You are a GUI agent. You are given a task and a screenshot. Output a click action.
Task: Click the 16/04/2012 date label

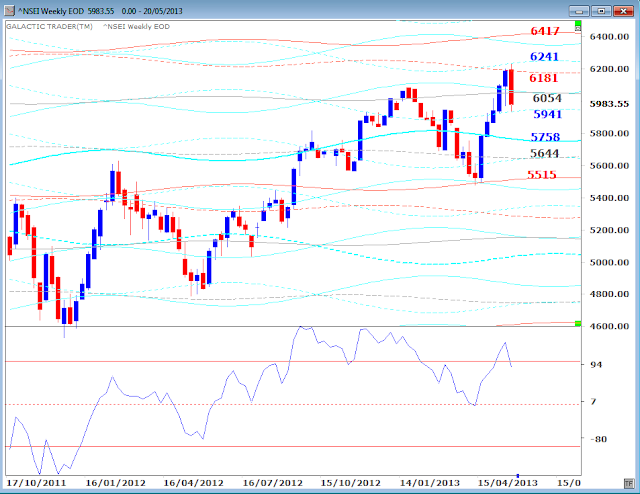click(x=193, y=483)
